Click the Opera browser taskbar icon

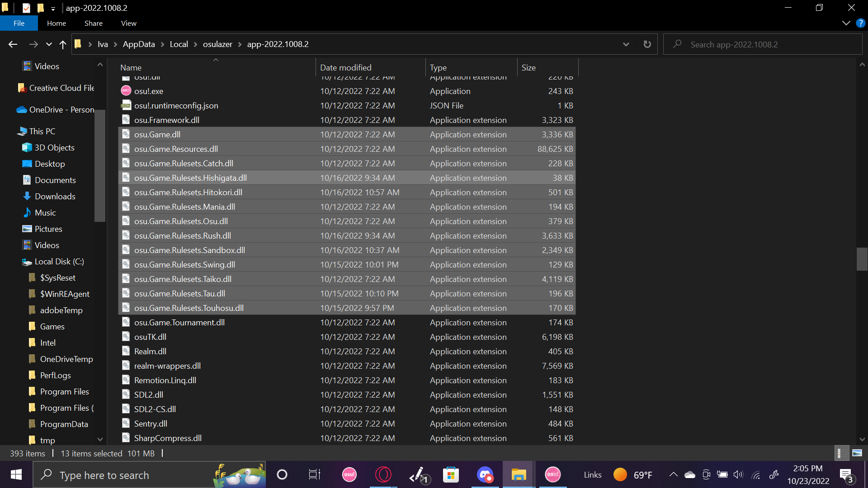pos(383,475)
